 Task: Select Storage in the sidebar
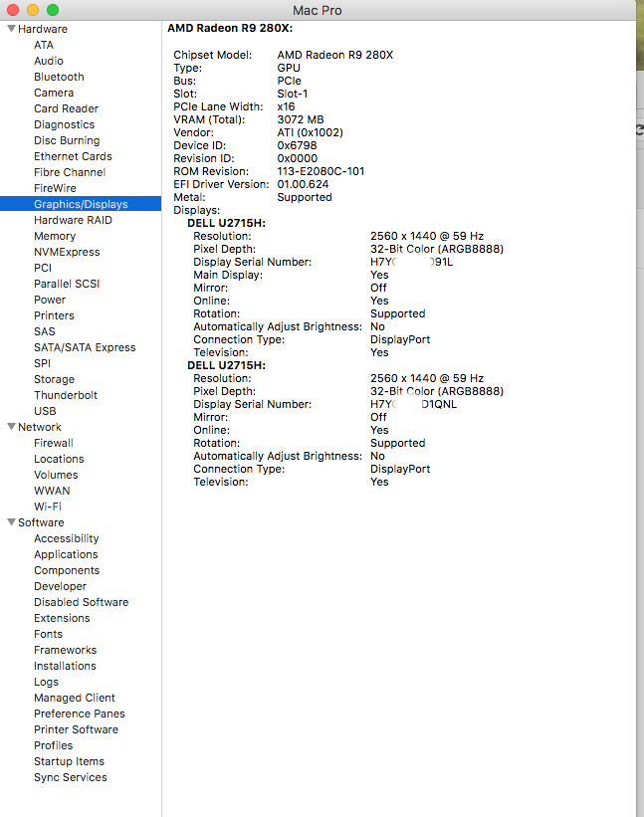[54, 379]
